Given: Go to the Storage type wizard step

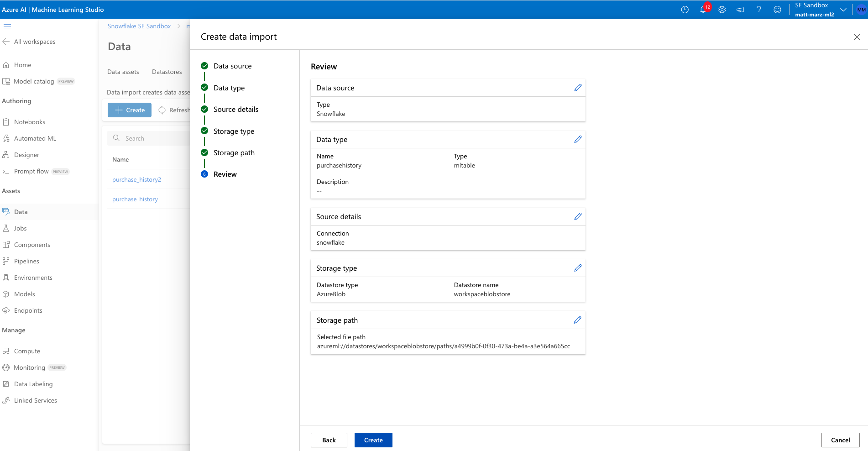Looking at the screenshot, I should [234, 131].
